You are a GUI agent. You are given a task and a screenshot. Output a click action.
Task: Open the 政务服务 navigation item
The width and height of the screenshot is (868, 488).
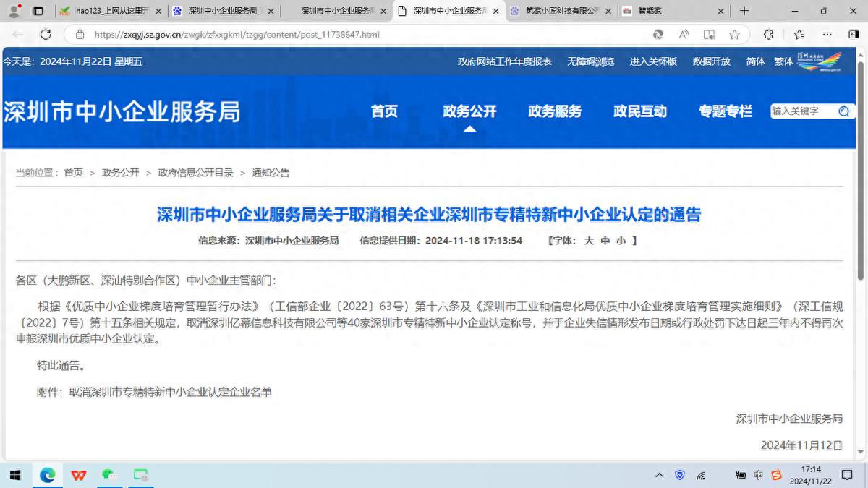(x=555, y=111)
